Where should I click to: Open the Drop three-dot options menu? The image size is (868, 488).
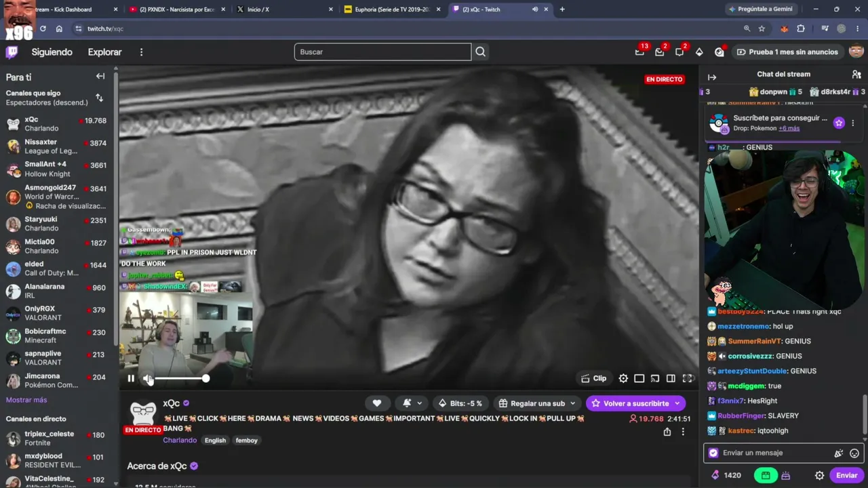[853, 123]
